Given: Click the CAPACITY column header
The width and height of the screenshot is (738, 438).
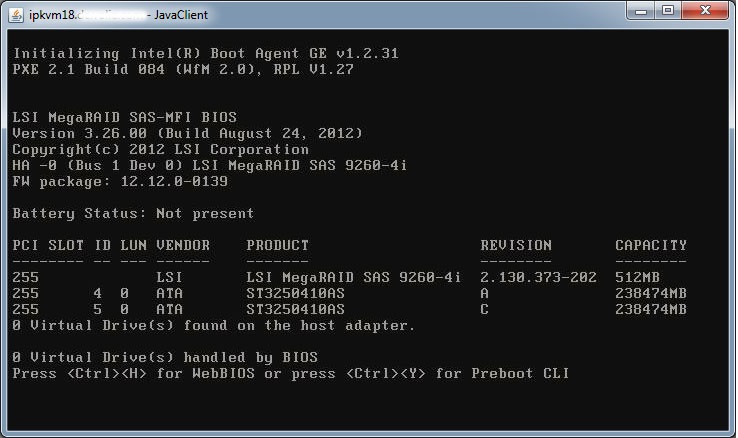Looking at the screenshot, I should (x=651, y=245).
